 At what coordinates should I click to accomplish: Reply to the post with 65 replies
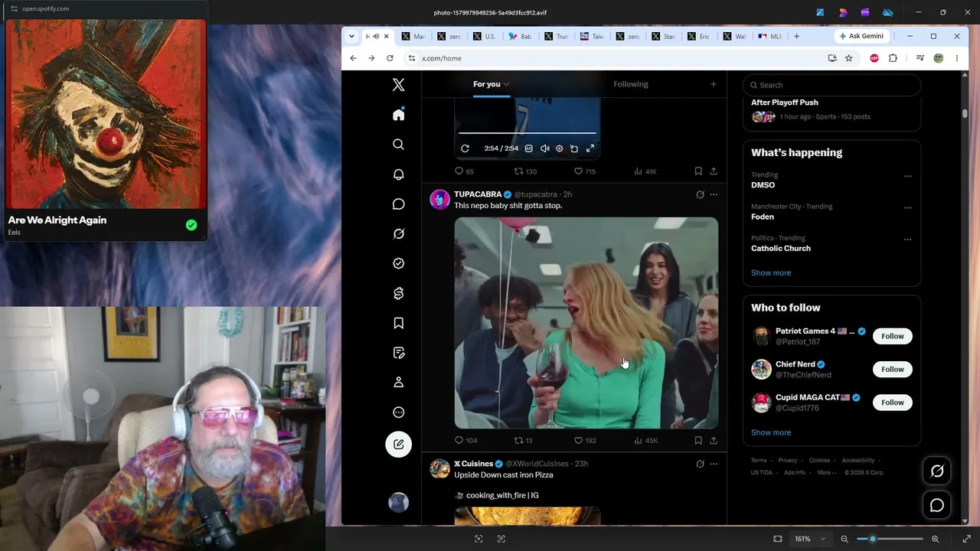[x=464, y=171]
